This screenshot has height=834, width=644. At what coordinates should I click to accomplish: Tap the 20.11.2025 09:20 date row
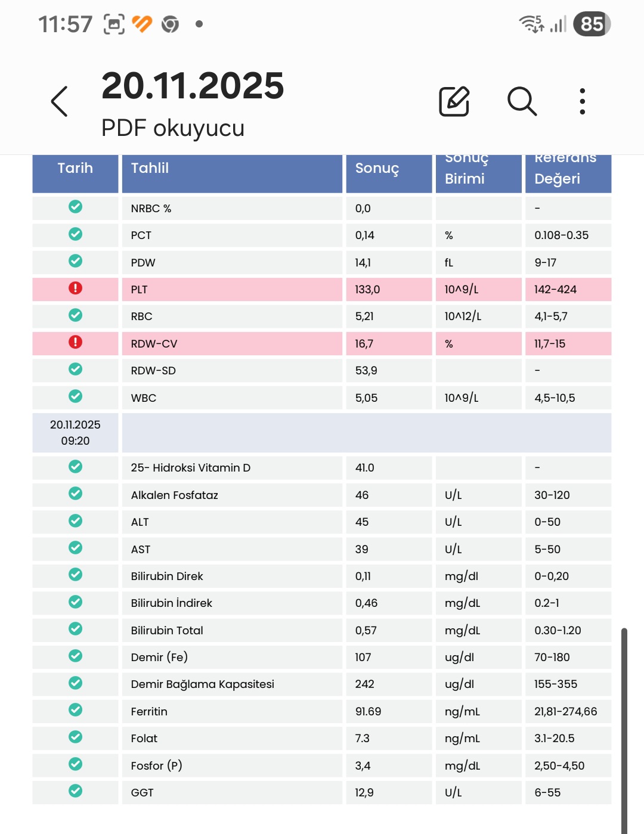(x=75, y=433)
